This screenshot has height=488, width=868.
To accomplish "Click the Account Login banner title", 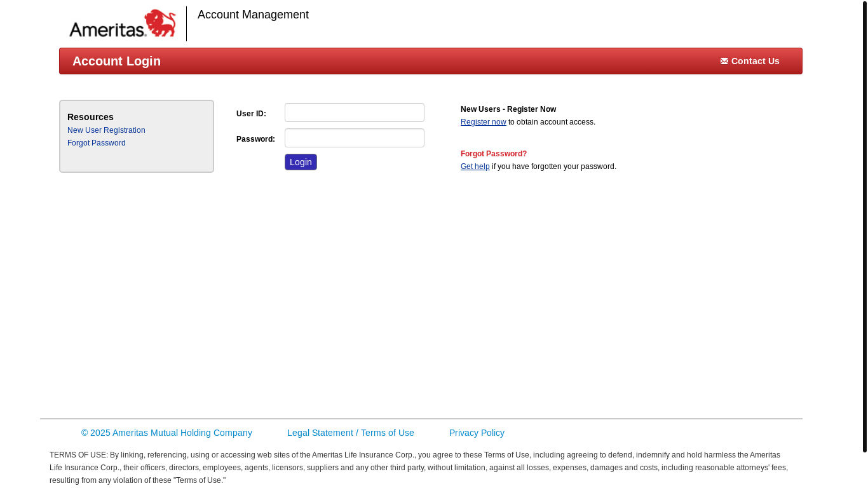I will point(116,61).
